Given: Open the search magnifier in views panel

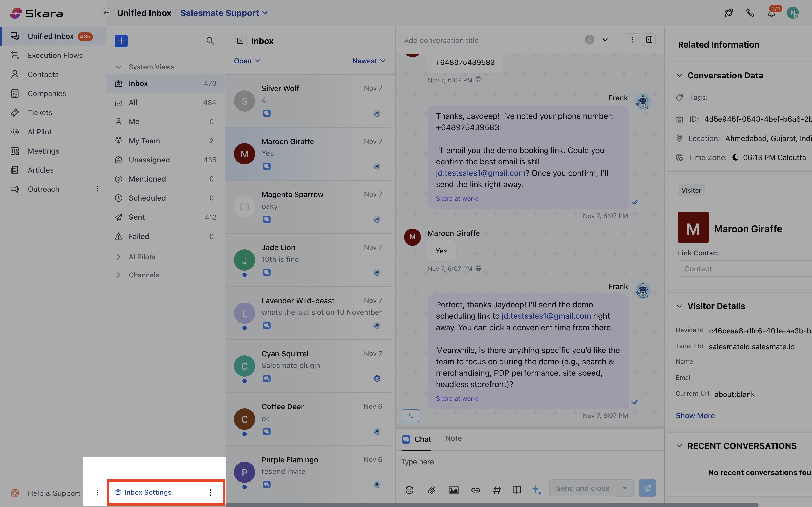Looking at the screenshot, I should (x=210, y=41).
